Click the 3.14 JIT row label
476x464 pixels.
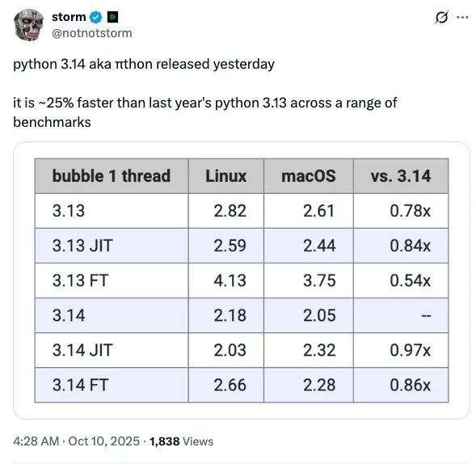click(x=82, y=350)
